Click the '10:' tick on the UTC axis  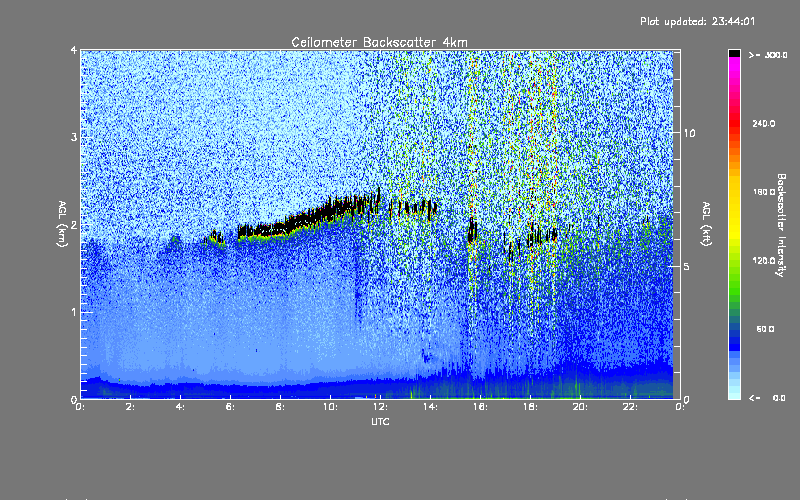coord(330,407)
